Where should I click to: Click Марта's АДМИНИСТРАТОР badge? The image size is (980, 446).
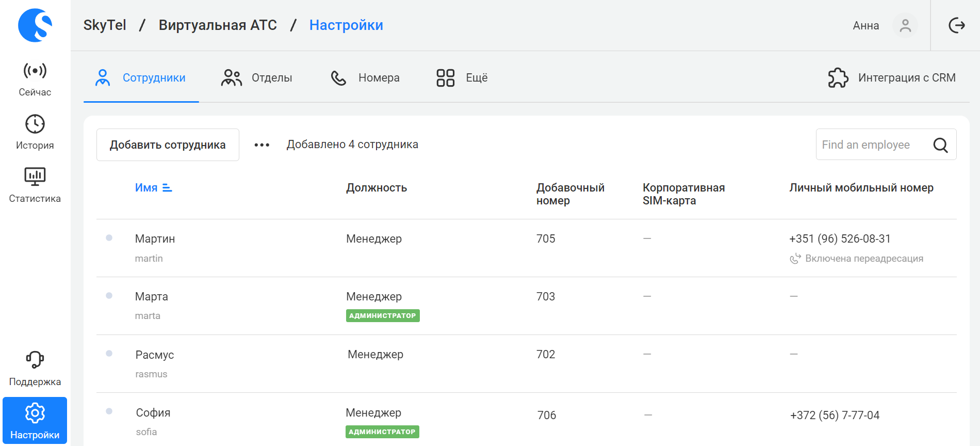tap(383, 315)
